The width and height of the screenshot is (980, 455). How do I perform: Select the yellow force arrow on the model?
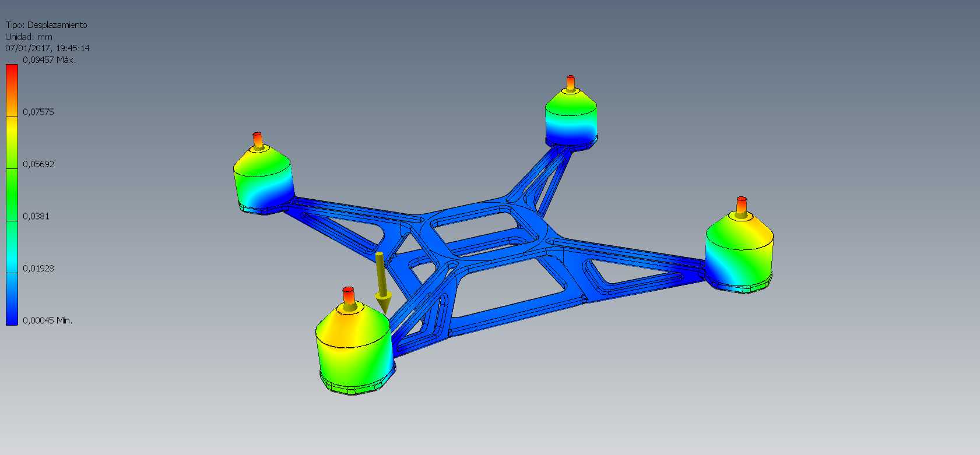pos(382,283)
